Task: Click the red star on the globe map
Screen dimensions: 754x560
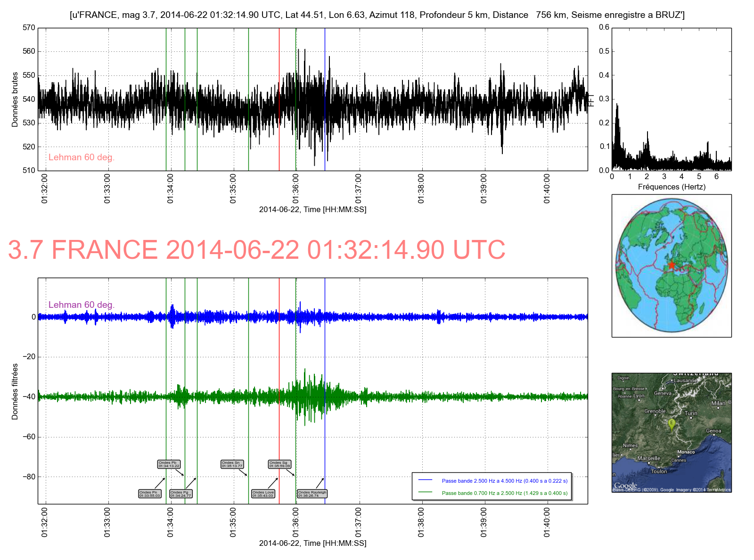Action: pos(672,265)
